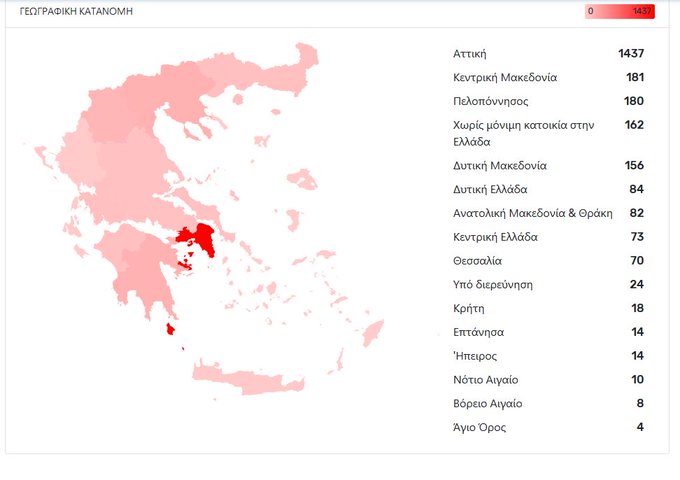Select the Άγιο Όρος list row
Image resolution: width=680 pixels, height=480 pixels.
coord(548,428)
